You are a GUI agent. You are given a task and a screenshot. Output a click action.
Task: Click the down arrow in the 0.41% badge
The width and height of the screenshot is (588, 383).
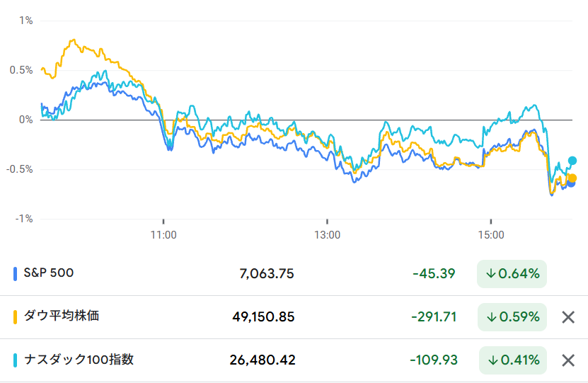pos(492,360)
